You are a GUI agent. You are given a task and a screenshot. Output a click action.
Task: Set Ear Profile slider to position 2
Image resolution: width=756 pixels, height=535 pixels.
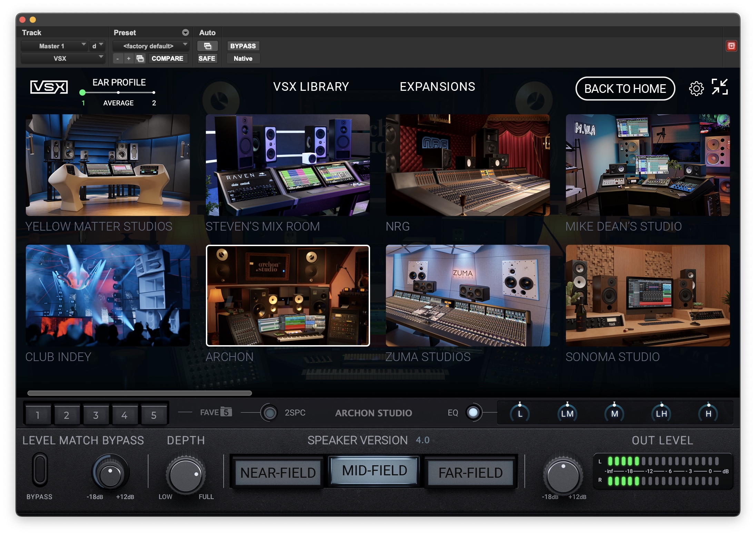(153, 93)
